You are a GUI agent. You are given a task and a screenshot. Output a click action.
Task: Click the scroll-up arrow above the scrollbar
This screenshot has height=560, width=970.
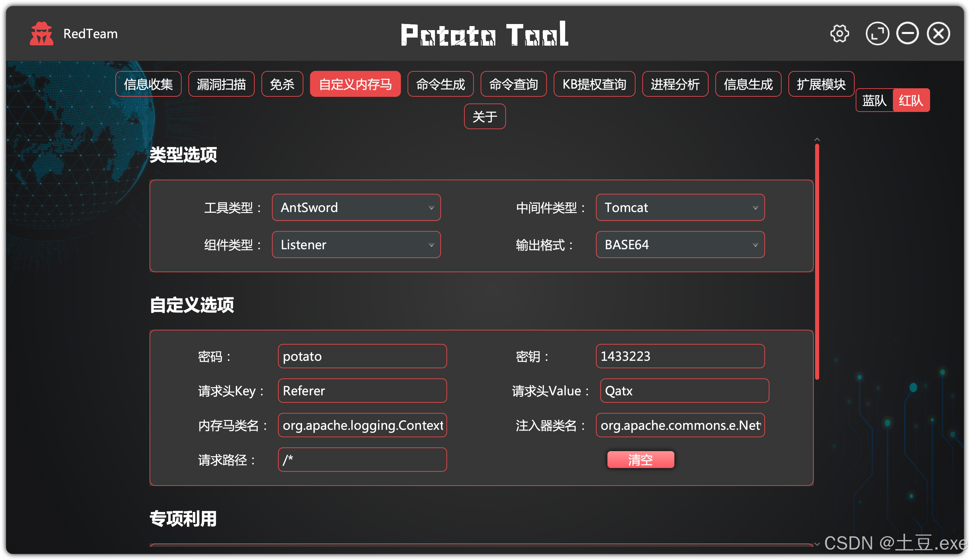(x=817, y=140)
